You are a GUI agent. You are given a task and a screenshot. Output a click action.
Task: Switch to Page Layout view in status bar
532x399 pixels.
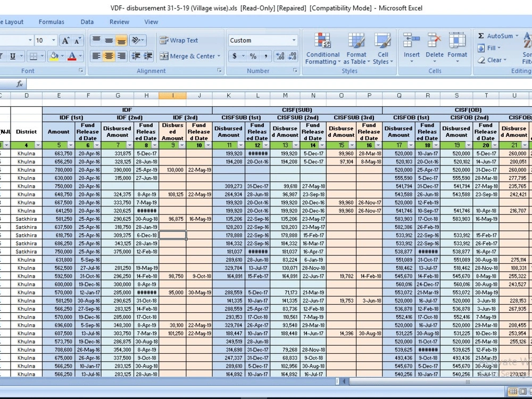point(522,392)
